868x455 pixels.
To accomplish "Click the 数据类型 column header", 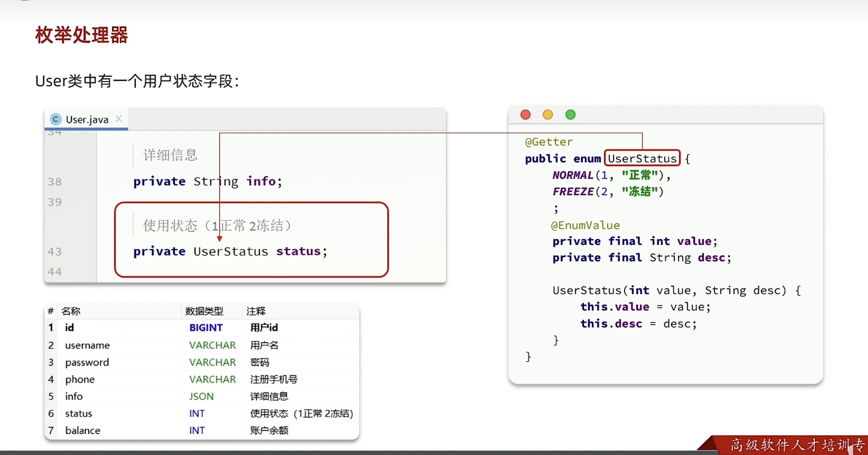I will click(204, 311).
